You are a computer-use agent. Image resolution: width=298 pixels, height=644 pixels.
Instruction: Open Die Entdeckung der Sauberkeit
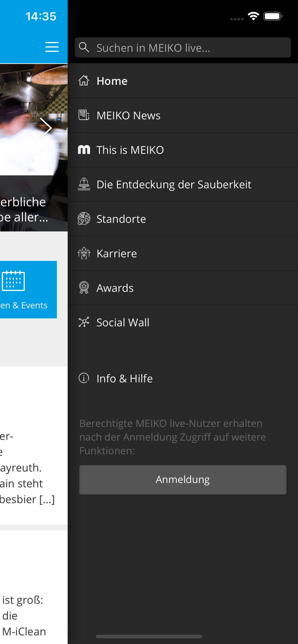[183, 184]
